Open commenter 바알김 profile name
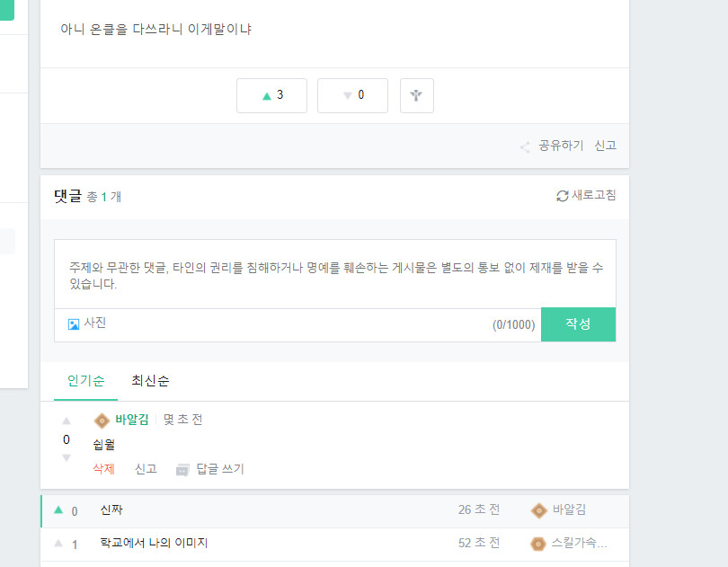Image resolution: width=728 pixels, height=567 pixels. click(x=132, y=420)
